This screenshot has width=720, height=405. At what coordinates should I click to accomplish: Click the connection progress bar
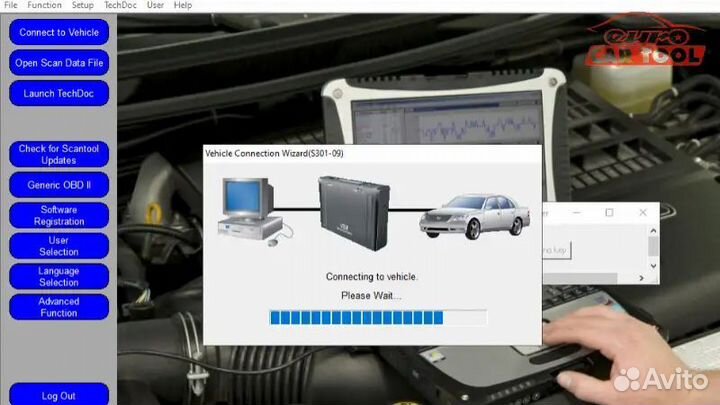(378, 317)
